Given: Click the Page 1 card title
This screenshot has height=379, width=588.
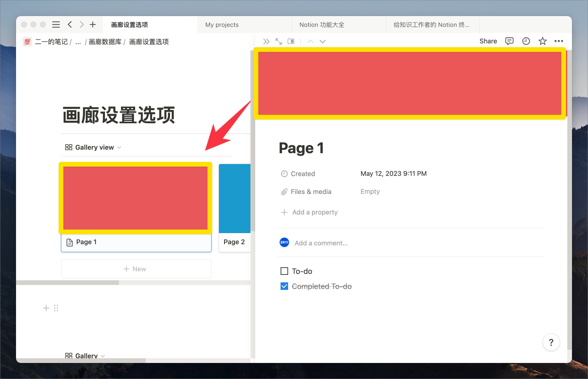Looking at the screenshot, I should pyautogui.click(x=86, y=242).
